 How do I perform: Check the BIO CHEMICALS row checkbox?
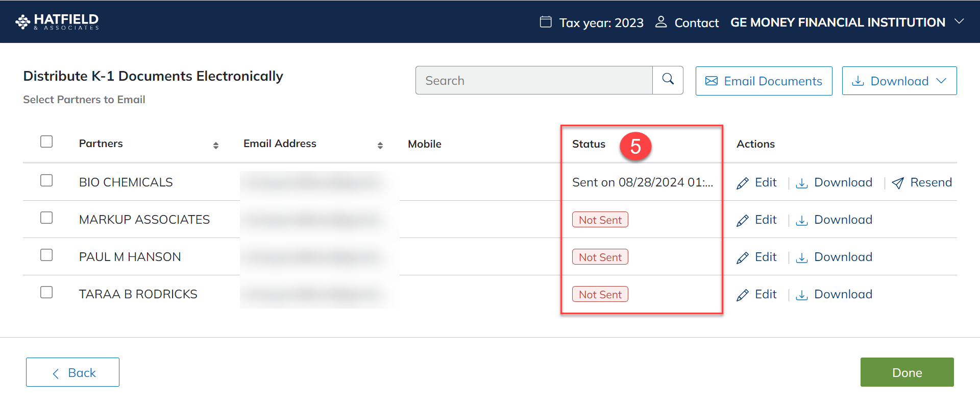(46, 180)
